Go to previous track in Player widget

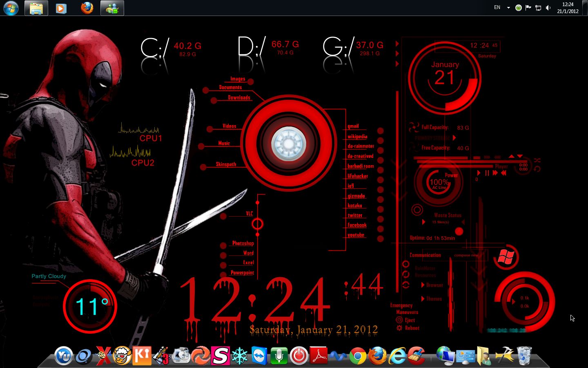[x=503, y=173]
